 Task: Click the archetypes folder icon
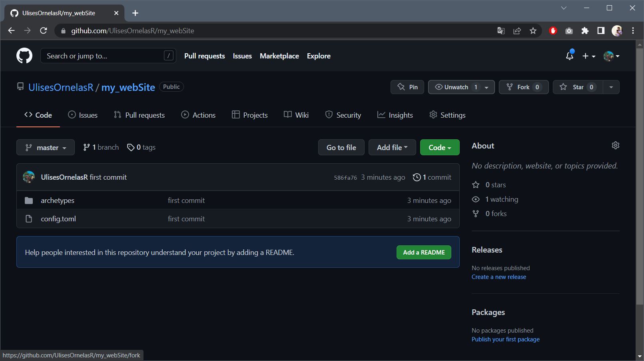[x=29, y=201]
